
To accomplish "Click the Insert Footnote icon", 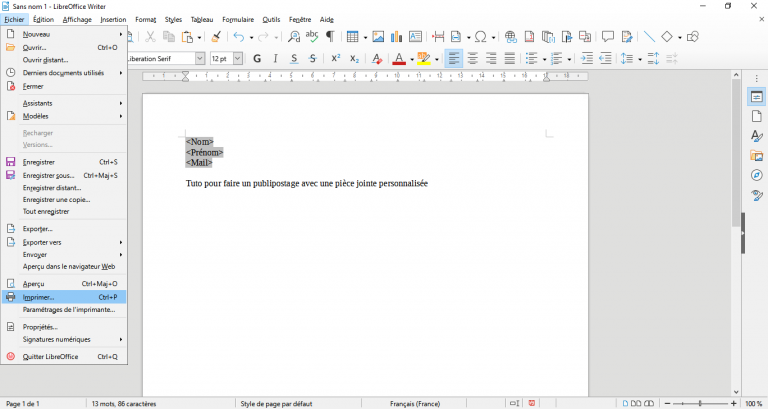I will (x=529, y=37).
